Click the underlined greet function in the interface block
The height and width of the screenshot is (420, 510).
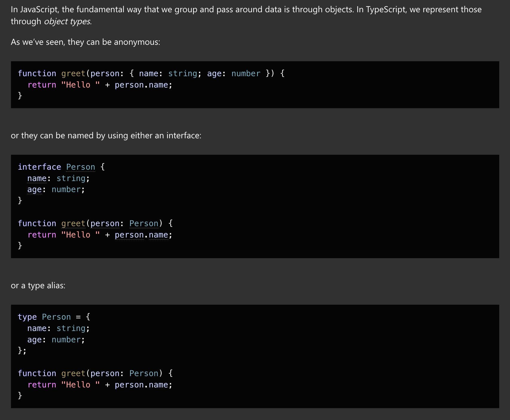(x=73, y=223)
